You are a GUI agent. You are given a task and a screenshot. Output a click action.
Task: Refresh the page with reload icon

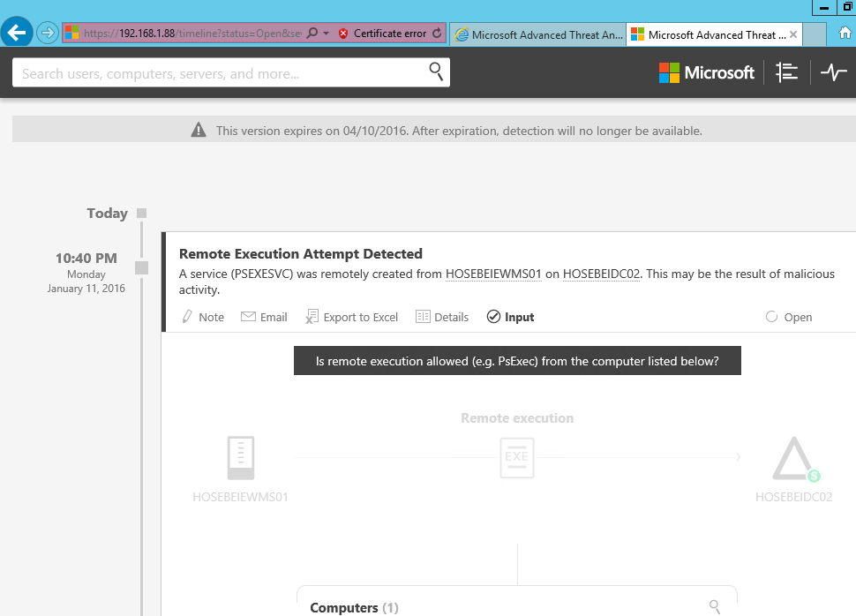(437, 34)
